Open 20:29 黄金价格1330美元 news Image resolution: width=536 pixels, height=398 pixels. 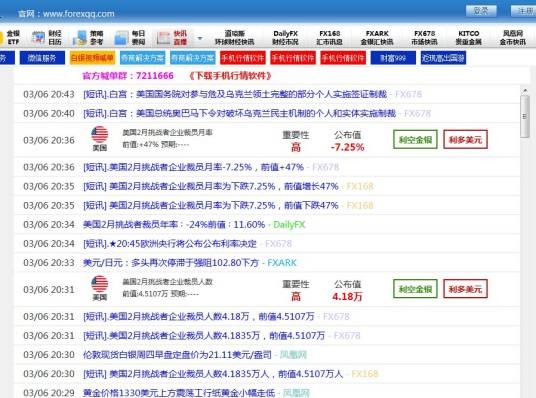(179, 393)
